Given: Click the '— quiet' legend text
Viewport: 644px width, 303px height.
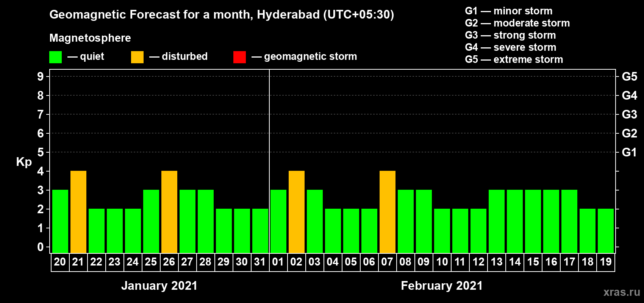Looking at the screenshot, I should (86, 56).
